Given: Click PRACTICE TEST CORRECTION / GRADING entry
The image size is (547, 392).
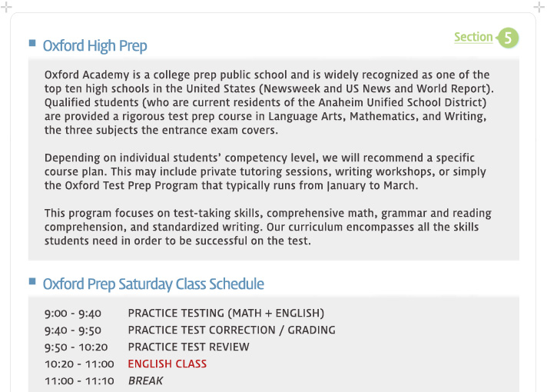Looking at the screenshot, I should pyautogui.click(x=231, y=330).
